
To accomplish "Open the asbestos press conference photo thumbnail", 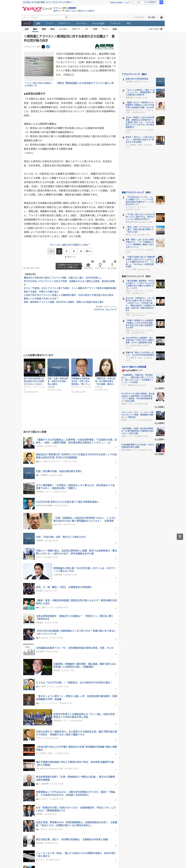I will coord(39,66).
